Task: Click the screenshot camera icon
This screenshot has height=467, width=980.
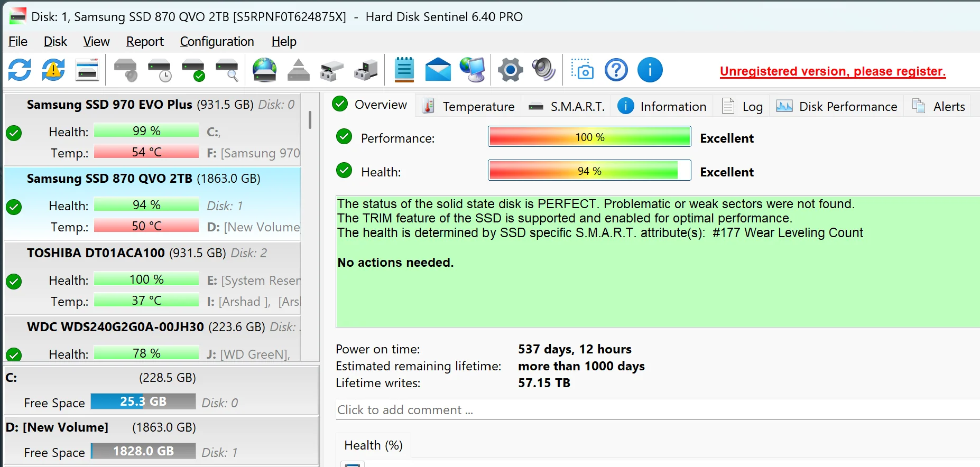Action: (x=583, y=69)
